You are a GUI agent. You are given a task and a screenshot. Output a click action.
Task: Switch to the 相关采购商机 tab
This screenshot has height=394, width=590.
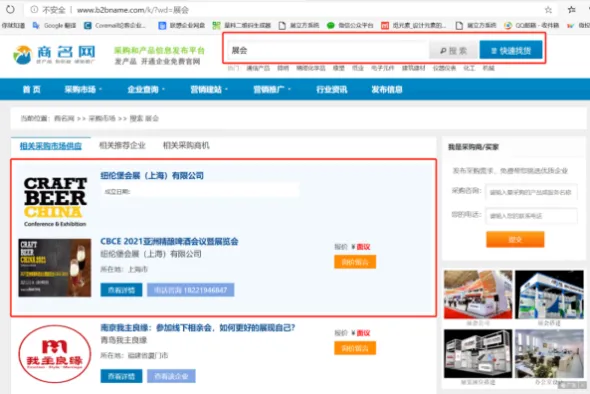(186, 145)
